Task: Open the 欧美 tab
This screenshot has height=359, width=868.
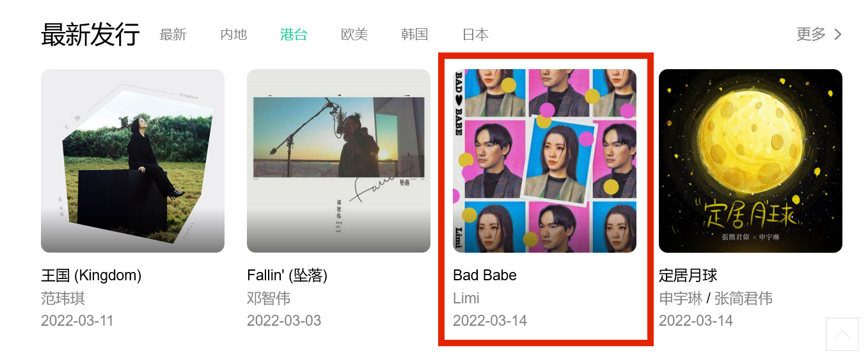Action: [x=354, y=35]
